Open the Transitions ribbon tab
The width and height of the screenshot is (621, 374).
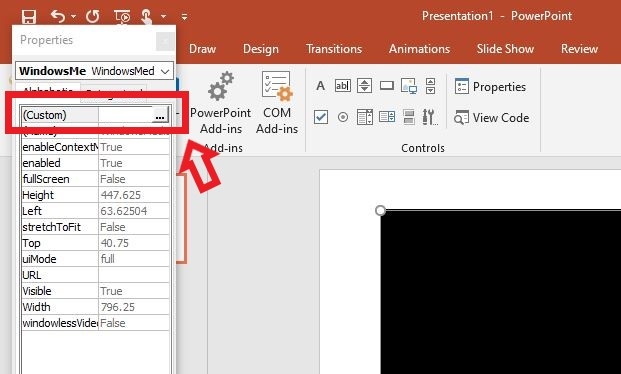(x=334, y=49)
